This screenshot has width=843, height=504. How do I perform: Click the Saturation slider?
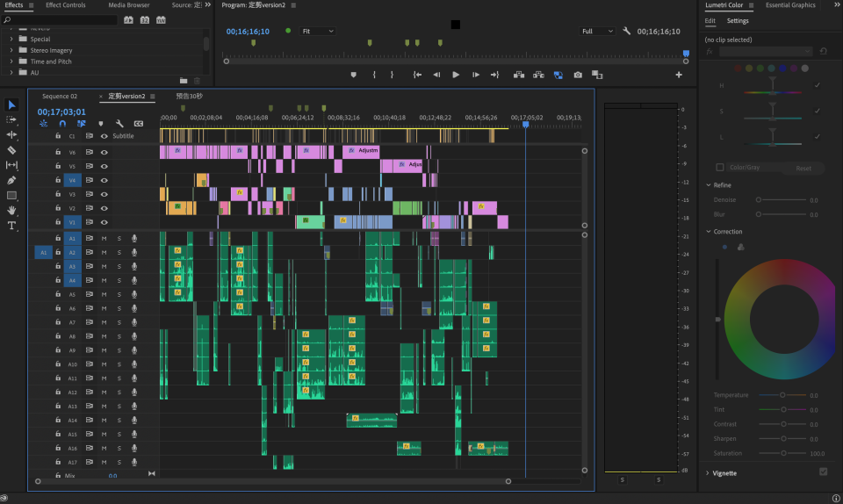coord(782,453)
